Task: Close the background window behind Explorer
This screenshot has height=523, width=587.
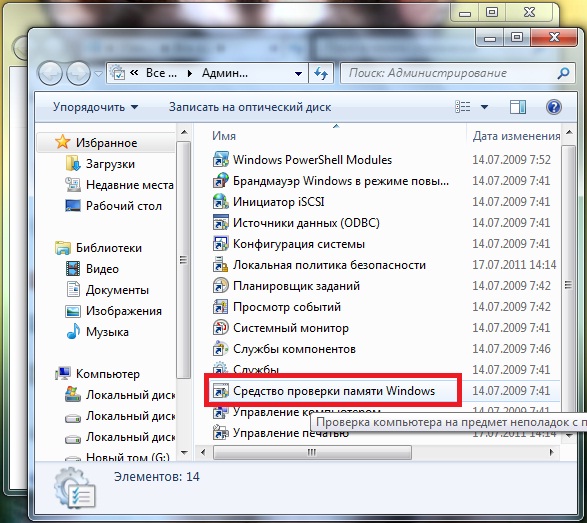Action: tap(529, 12)
